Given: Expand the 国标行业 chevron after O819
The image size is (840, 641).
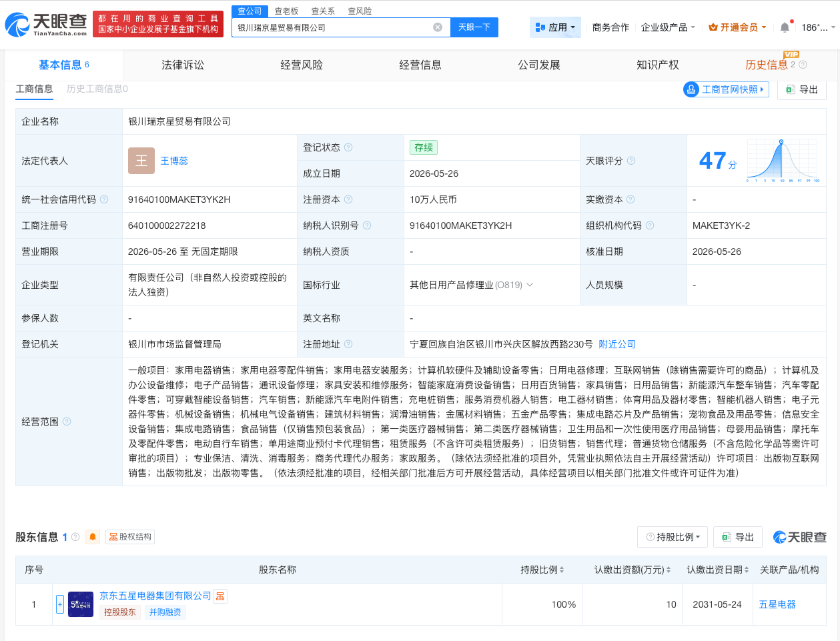Looking at the screenshot, I should [530, 285].
